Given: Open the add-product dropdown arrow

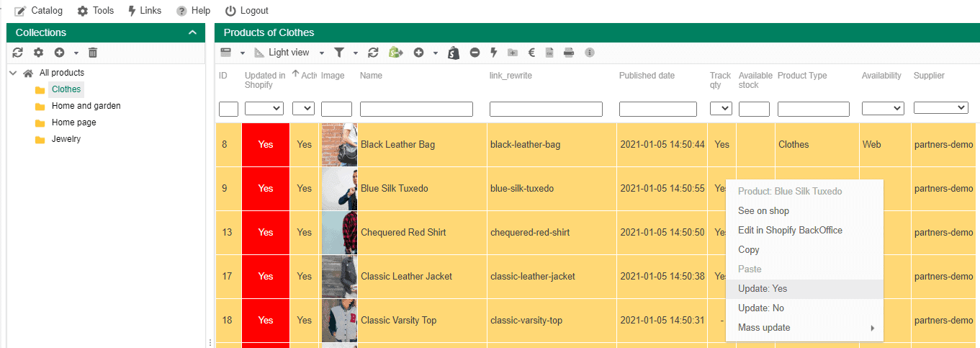Looking at the screenshot, I should tap(436, 53).
